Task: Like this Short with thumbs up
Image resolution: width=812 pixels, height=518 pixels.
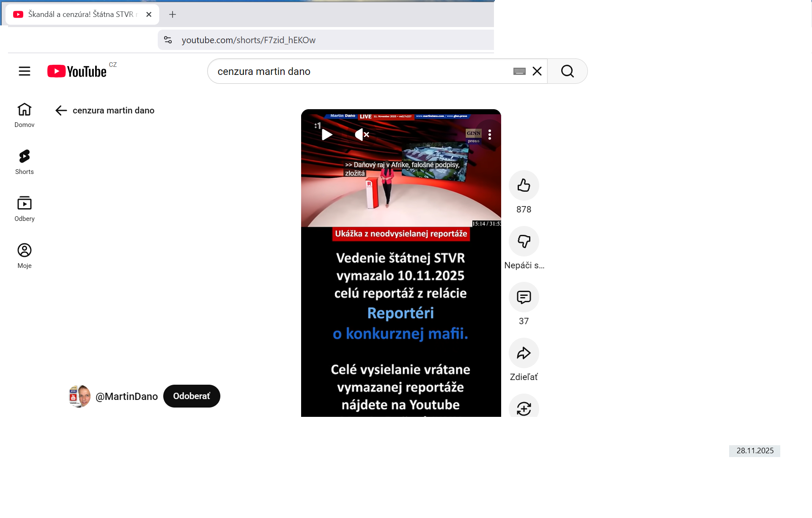Action: [x=524, y=185]
